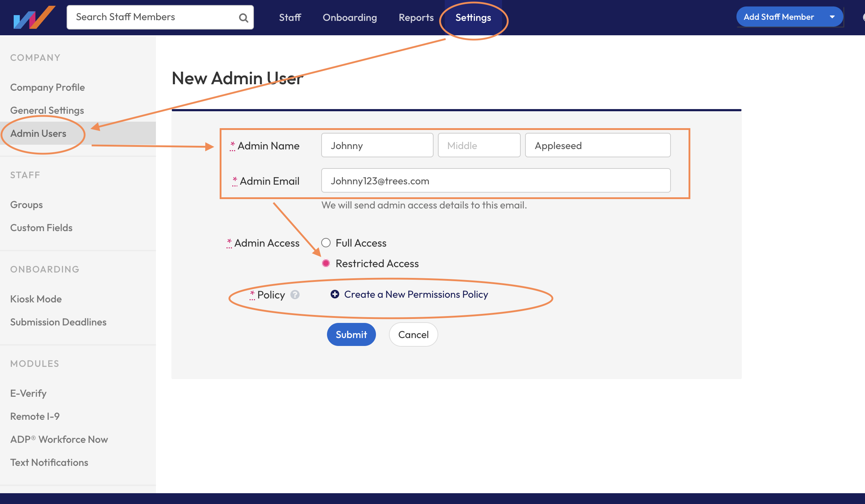The width and height of the screenshot is (865, 504).
Task: Open Company Profile settings
Action: [47, 87]
